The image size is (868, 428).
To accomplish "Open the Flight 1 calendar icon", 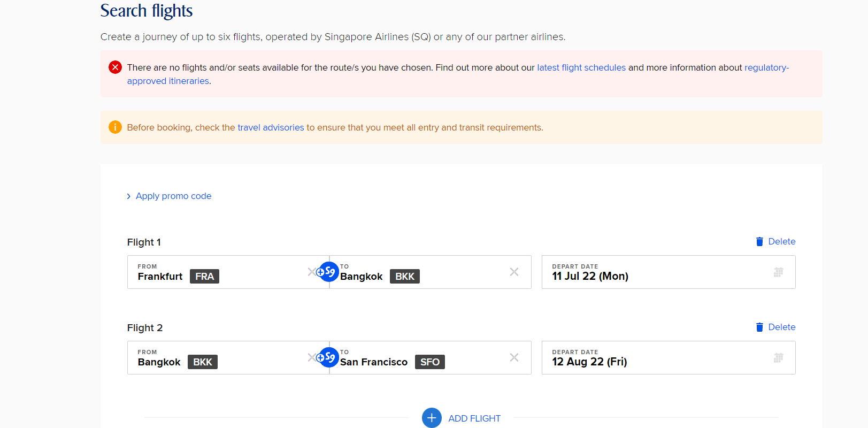I will pyautogui.click(x=779, y=272).
